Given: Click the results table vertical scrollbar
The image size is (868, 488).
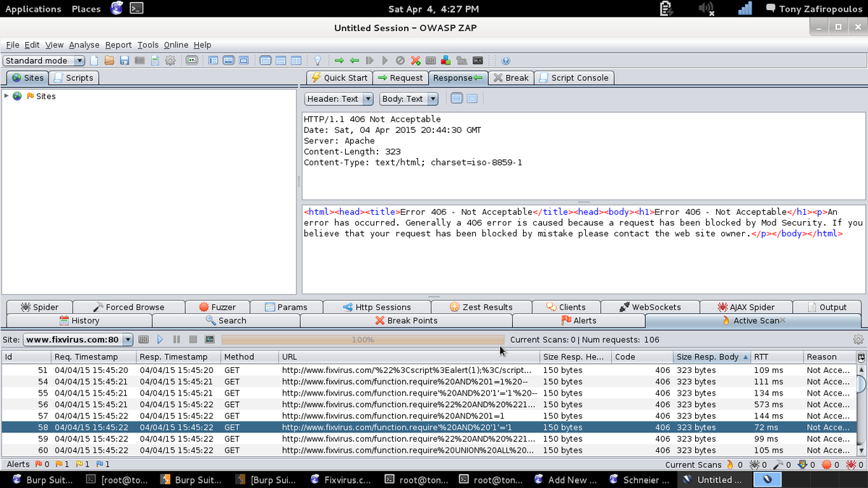Looking at the screenshot, I should pyautogui.click(x=861, y=409).
